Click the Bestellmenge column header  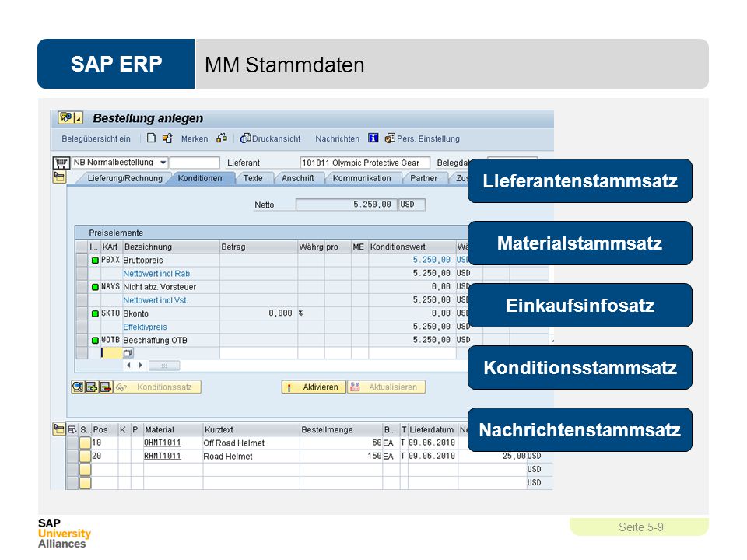341,429
